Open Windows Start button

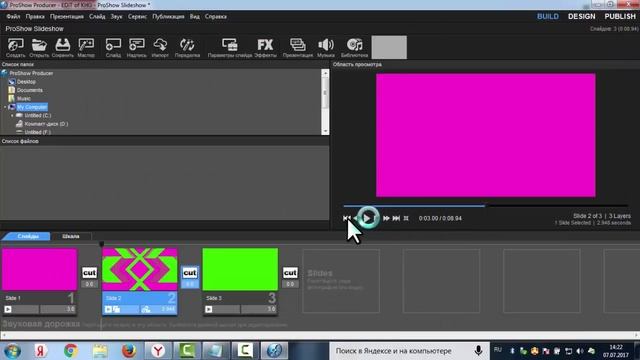click(x=12, y=351)
